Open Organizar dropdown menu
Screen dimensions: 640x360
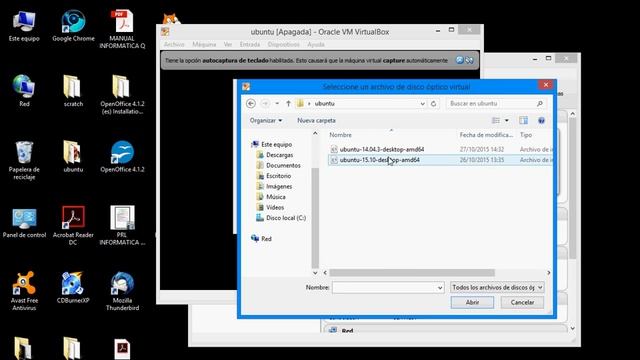[x=266, y=120]
